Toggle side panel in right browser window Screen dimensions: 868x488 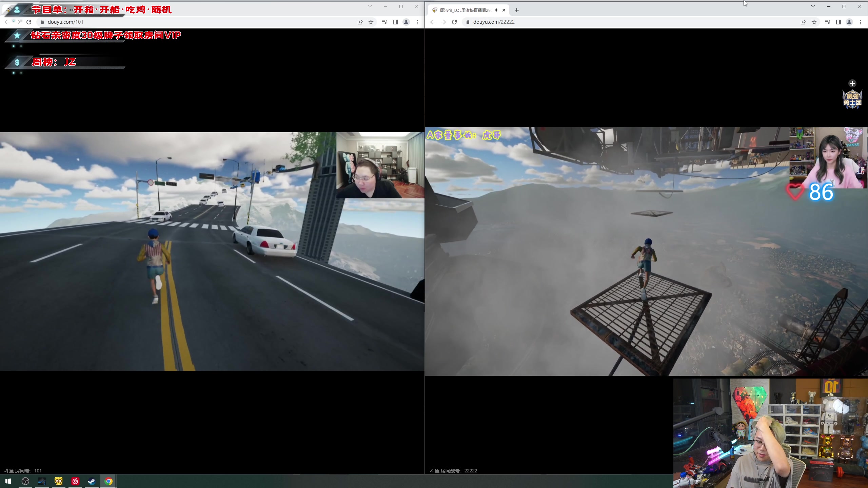pos(838,22)
